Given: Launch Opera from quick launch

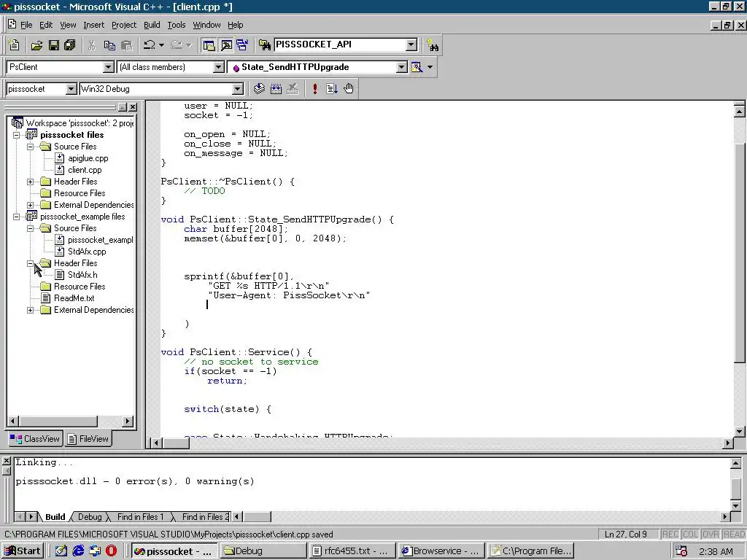Looking at the screenshot, I should tap(112, 551).
